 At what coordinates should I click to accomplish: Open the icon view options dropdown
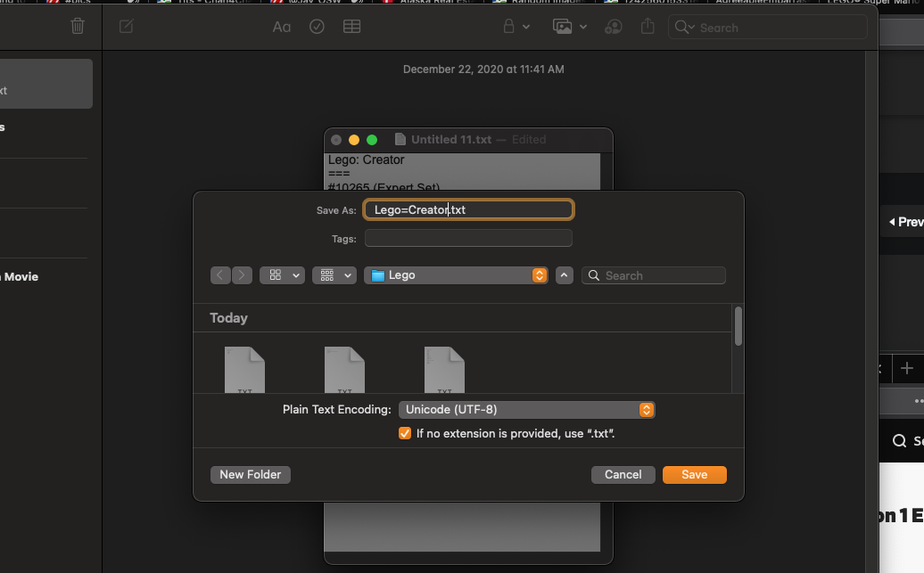(x=282, y=275)
